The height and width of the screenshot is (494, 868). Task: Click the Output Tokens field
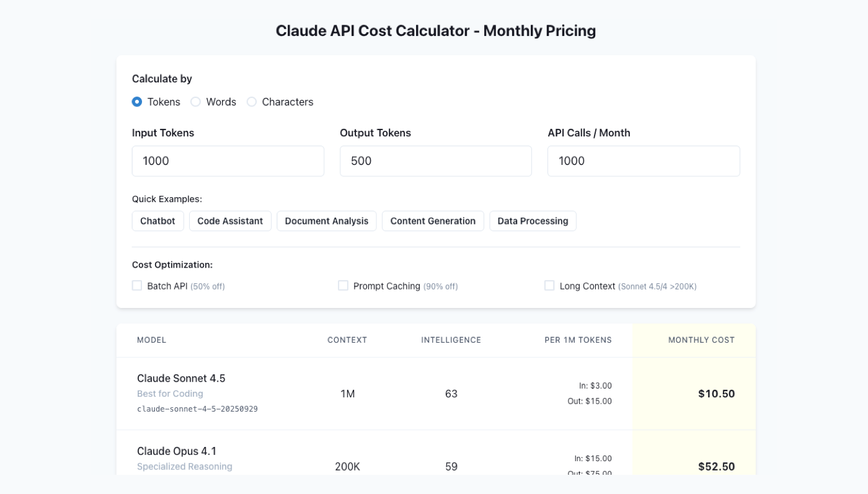pos(435,161)
